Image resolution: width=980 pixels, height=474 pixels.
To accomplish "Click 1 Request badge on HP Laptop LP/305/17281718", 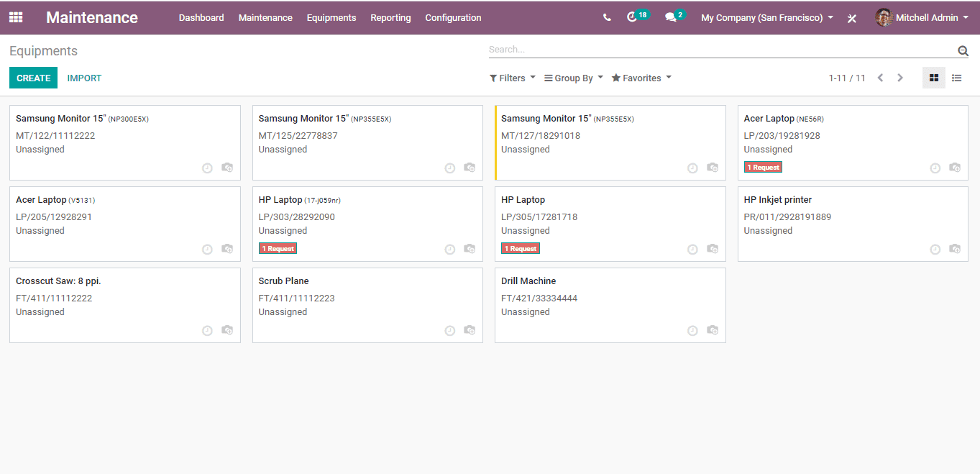I will (520, 248).
